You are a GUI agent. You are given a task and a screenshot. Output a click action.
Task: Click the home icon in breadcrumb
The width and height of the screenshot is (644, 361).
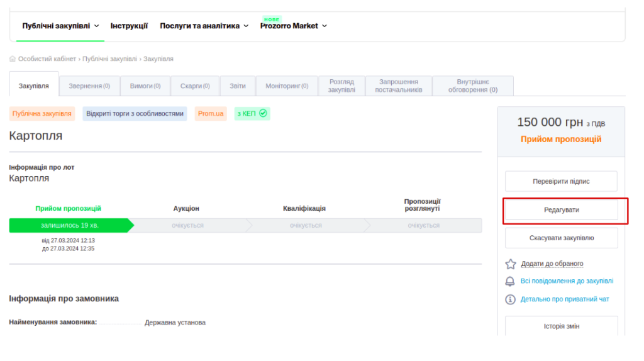(x=13, y=59)
